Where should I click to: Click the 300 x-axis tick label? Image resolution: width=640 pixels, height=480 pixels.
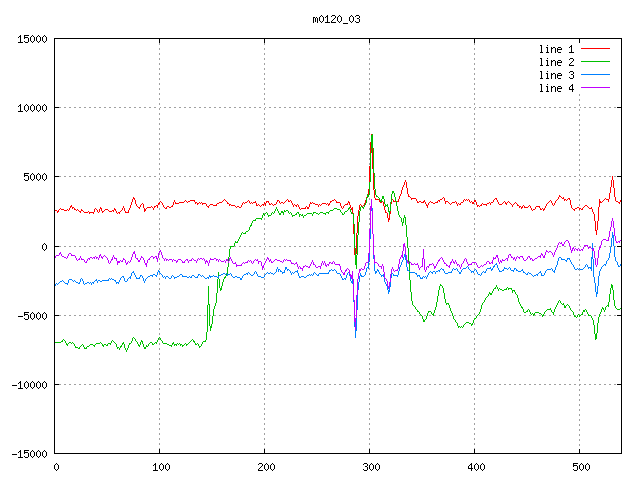[370, 467]
